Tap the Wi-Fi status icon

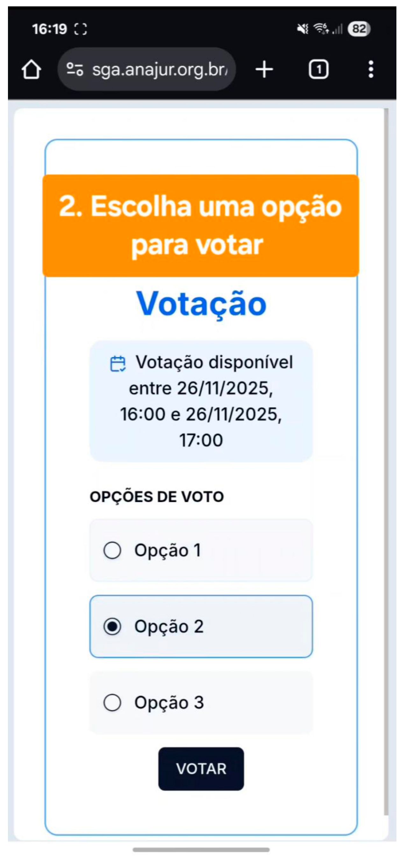321,29
